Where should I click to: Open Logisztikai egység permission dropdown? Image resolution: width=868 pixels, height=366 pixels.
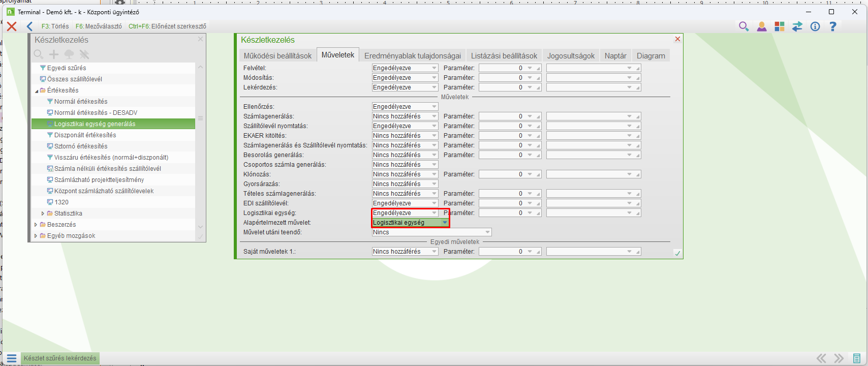point(405,213)
